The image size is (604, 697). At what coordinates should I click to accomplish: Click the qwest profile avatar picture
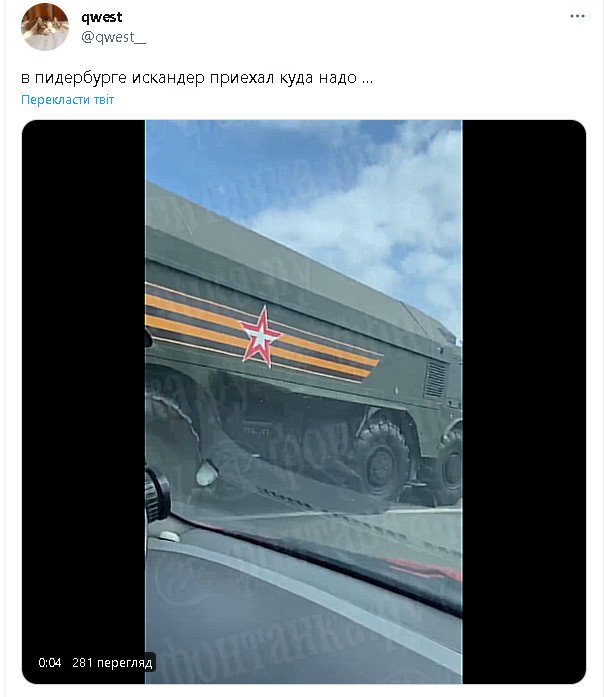click(x=45, y=27)
